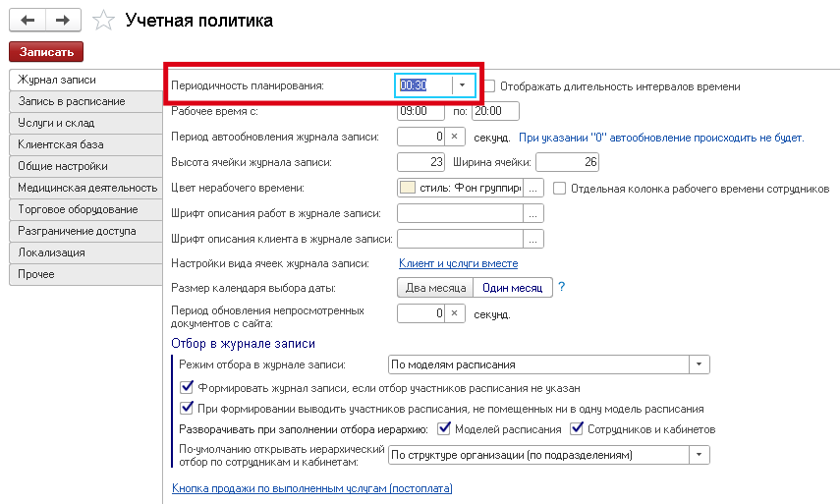Toggle separate column for employee working time

pyautogui.click(x=560, y=188)
